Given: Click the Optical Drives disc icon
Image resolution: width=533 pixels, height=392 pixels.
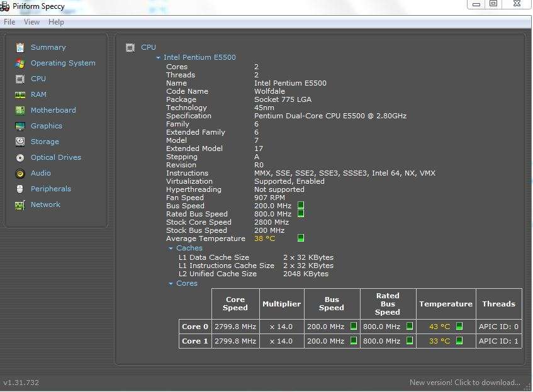Looking at the screenshot, I should 20,157.
